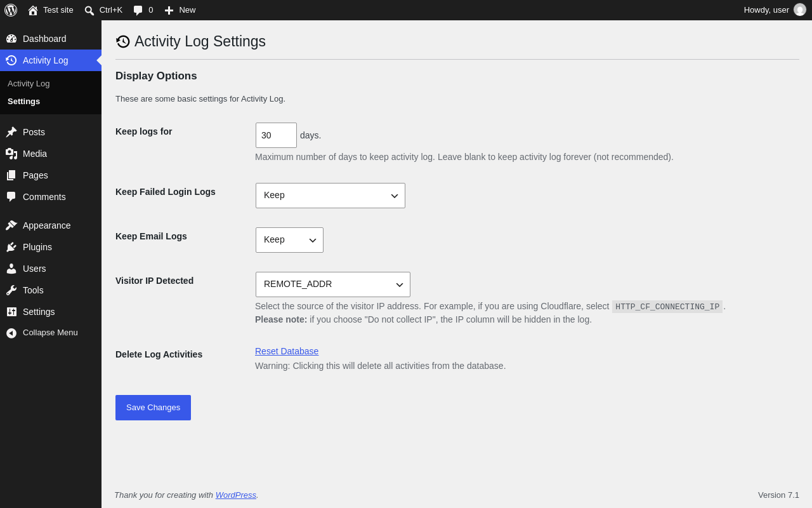Click the Media icon in sidebar
The width and height of the screenshot is (812, 508).
(x=11, y=154)
